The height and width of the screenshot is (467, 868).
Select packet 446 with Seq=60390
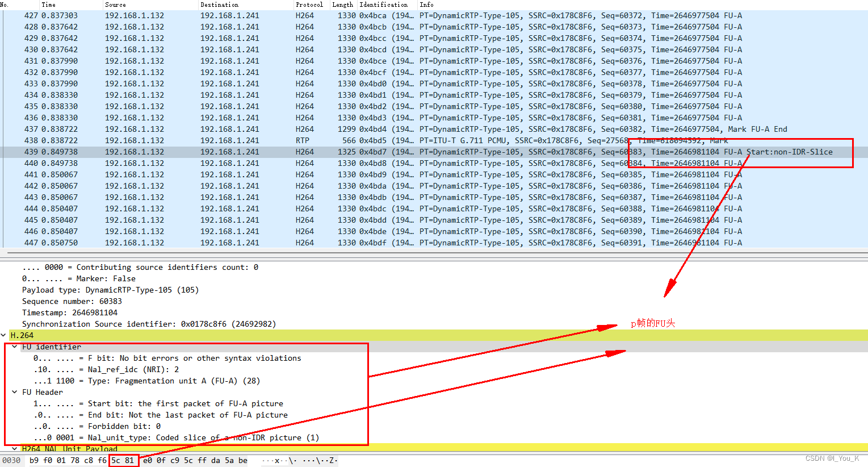coord(434,231)
